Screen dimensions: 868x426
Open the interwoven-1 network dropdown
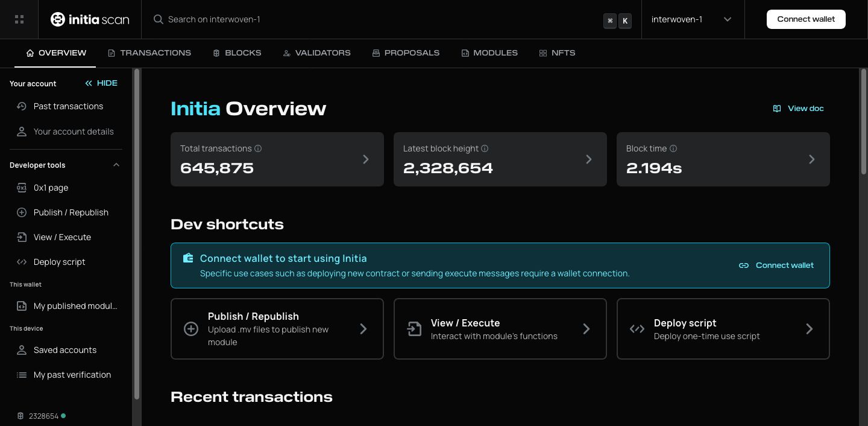(691, 19)
